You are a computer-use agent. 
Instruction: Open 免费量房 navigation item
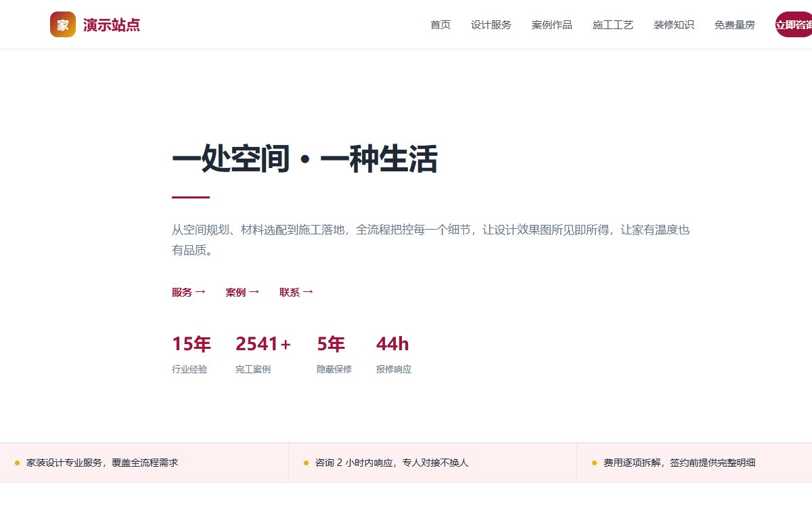coord(735,25)
